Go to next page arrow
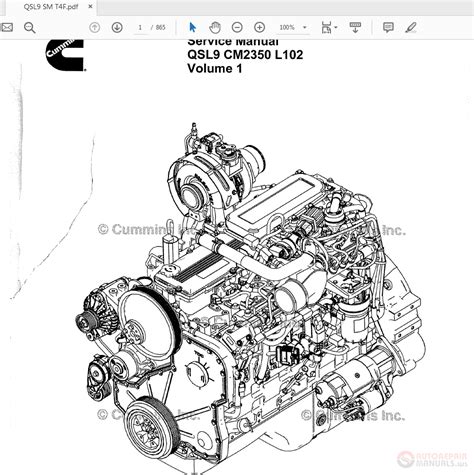Viewport: 474px width, 475px height. 117,27
